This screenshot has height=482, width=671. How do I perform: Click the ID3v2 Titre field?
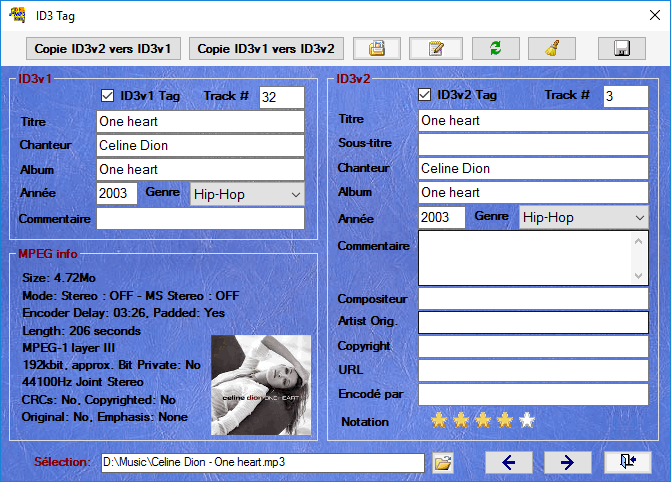pos(533,121)
